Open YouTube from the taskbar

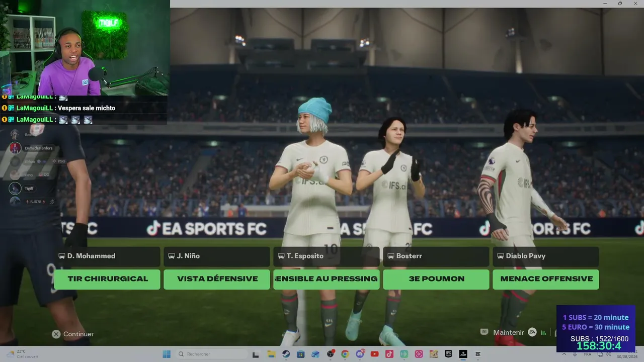click(374, 354)
